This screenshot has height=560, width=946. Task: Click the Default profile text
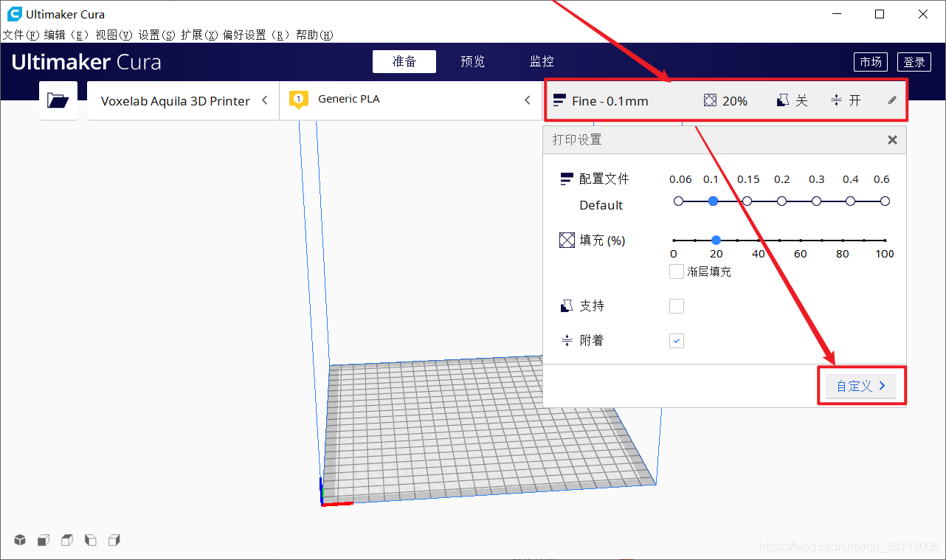(601, 205)
